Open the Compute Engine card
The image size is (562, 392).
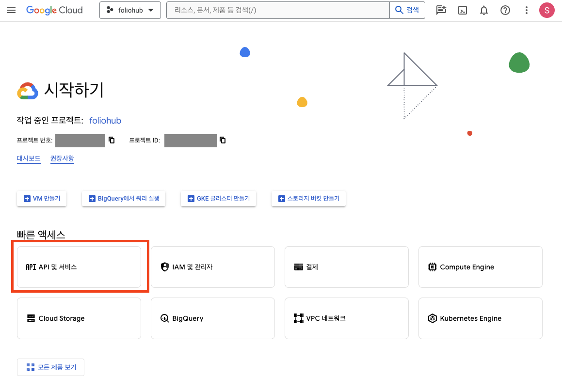click(480, 267)
